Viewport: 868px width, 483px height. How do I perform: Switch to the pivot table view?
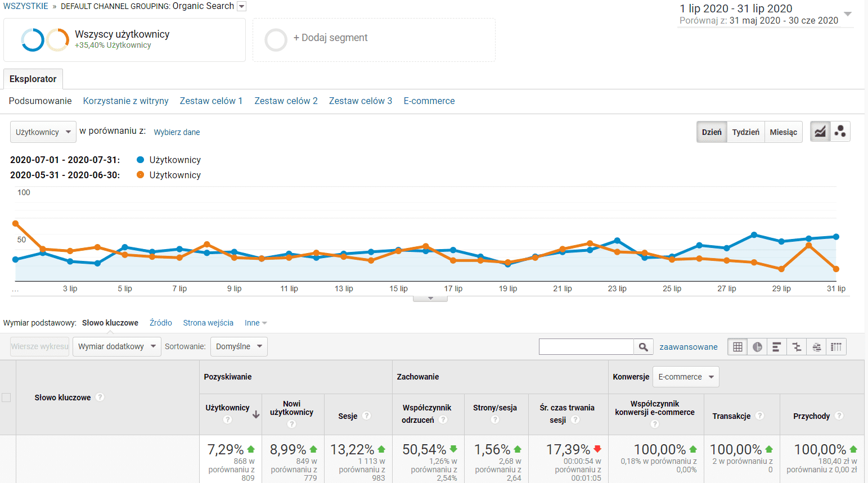836,346
